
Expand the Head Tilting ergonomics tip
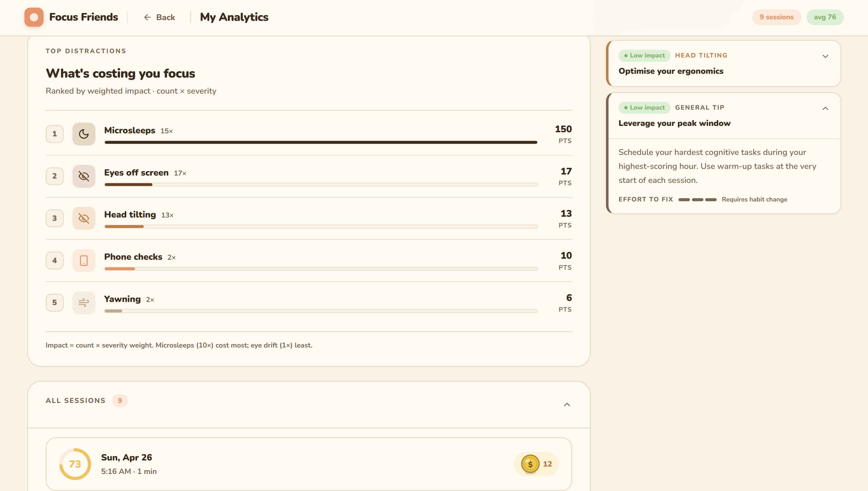[825, 56]
